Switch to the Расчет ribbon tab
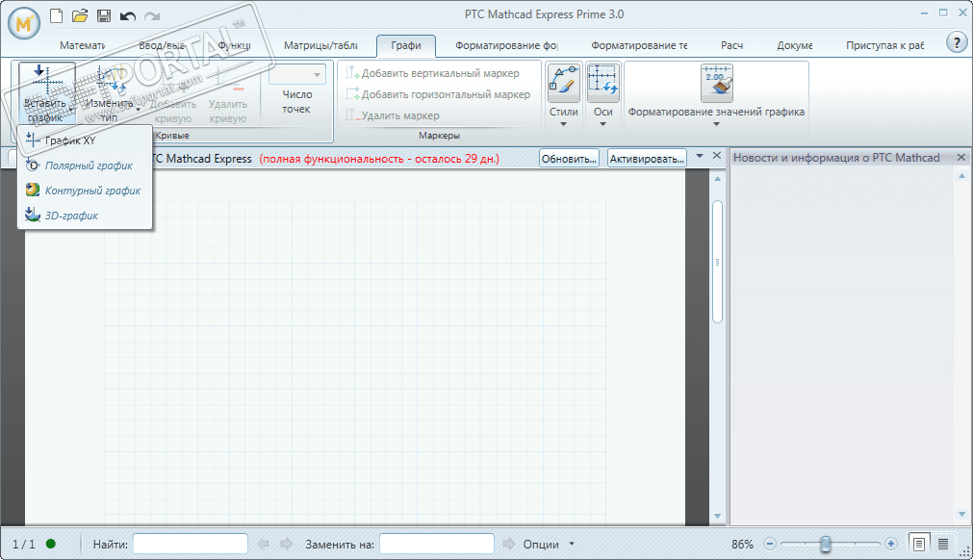Image resolution: width=973 pixels, height=560 pixels. tap(731, 45)
